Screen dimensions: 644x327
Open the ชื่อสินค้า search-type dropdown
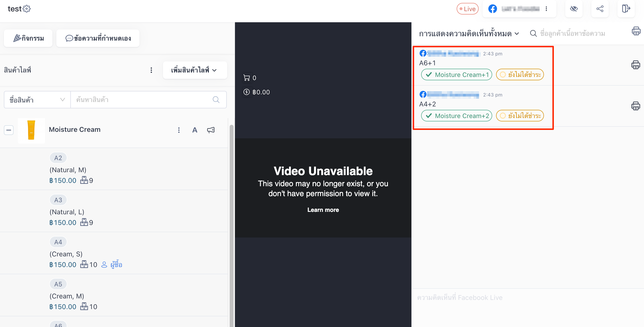click(x=37, y=100)
